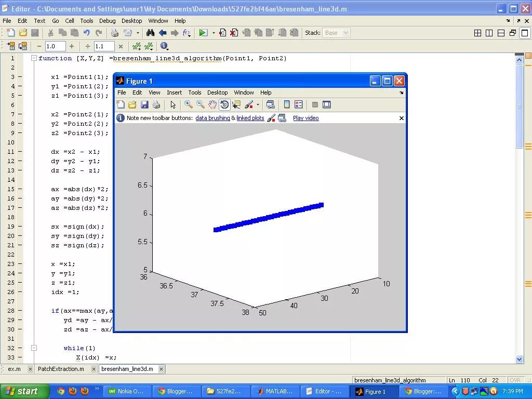Click the breakpoint dash on line 23

point(20,263)
